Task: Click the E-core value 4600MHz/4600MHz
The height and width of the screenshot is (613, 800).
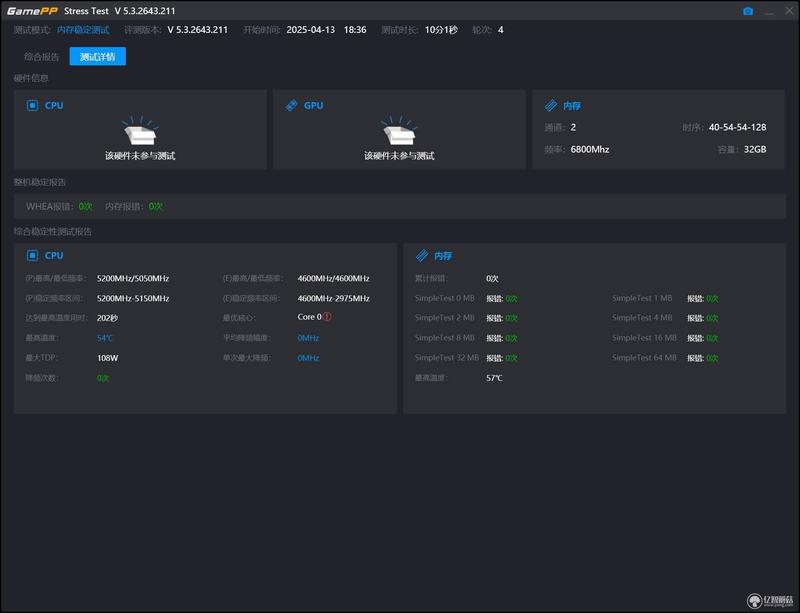Action: click(x=333, y=278)
